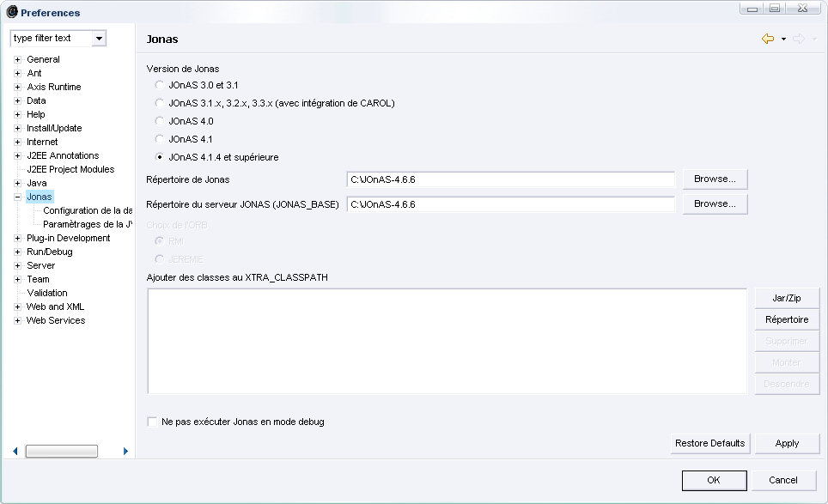Image resolution: width=828 pixels, height=504 pixels.
Task: Expand the Web Services node
Action: pos(17,320)
